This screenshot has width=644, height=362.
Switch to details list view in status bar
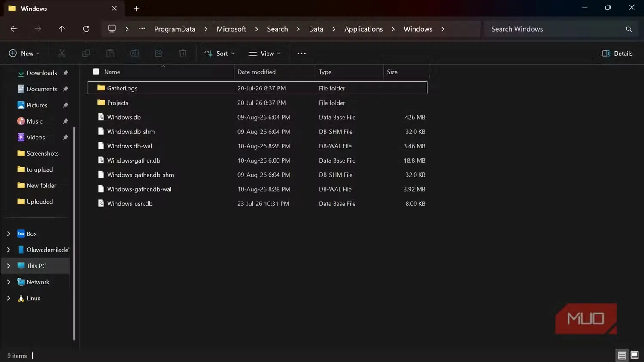click(x=622, y=355)
